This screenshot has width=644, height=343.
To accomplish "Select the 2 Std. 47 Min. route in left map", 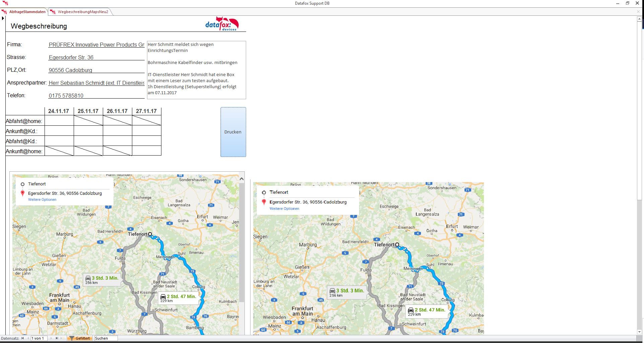I will click(x=178, y=298).
